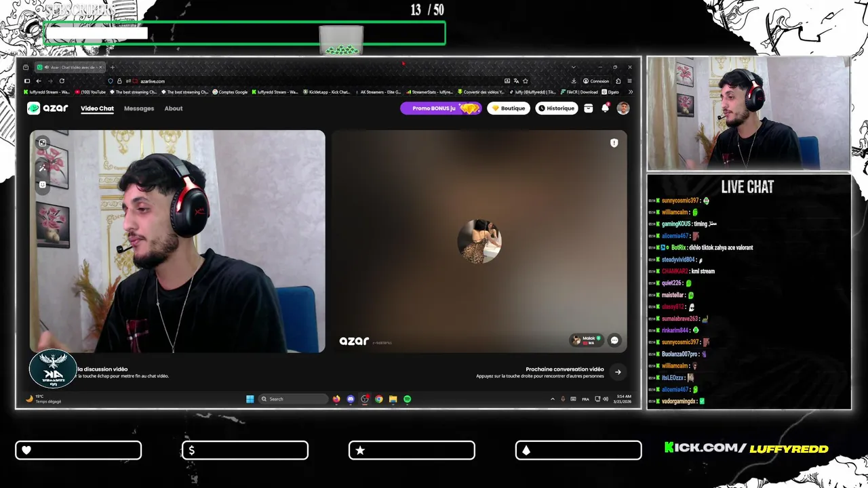Toggle the browser sidebar button
Screen dimensions: 868x488
tap(27, 81)
